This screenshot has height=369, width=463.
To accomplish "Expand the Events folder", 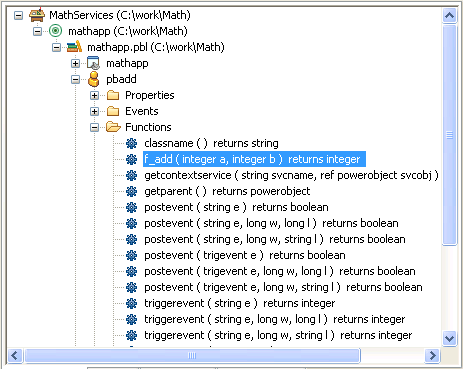I will (95, 111).
